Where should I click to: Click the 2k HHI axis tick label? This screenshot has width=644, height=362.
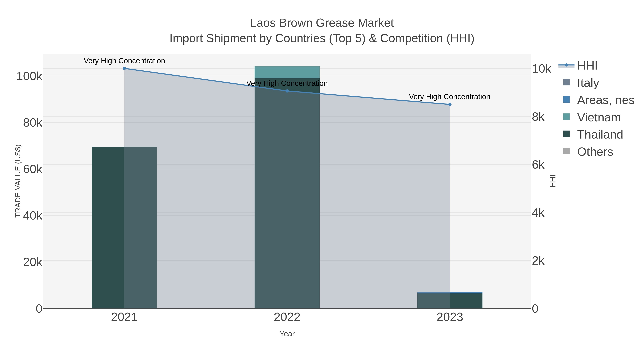538,261
